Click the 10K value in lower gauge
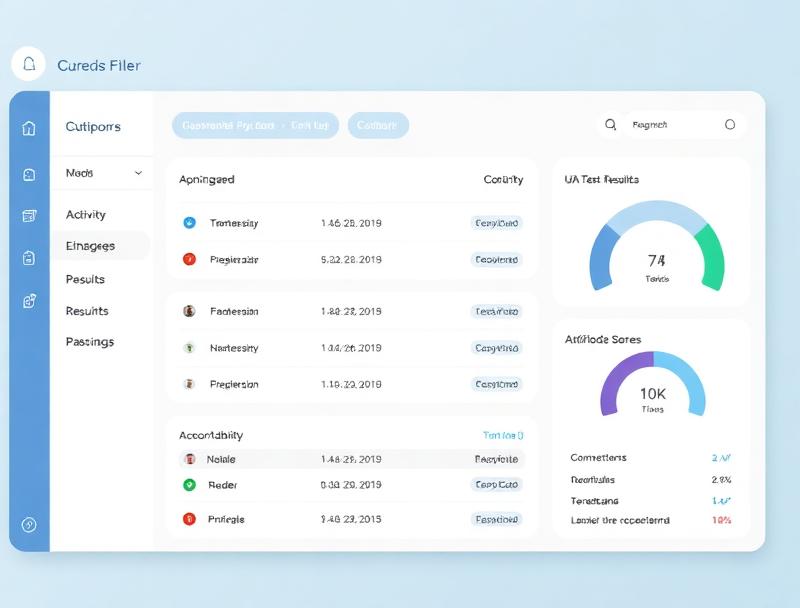Screen dimensions: 800x608 point(653,394)
